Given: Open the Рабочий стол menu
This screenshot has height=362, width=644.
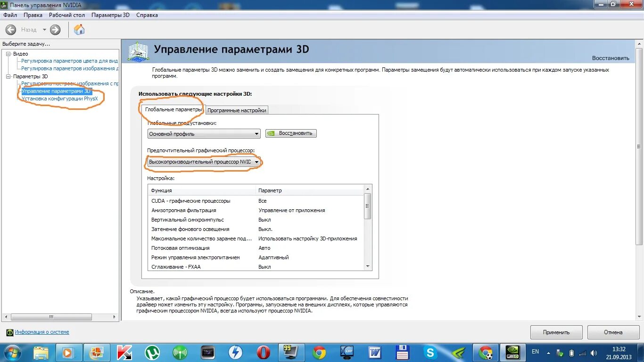Looking at the screenshot, I should pyautogui.click(x=67, y=15).
